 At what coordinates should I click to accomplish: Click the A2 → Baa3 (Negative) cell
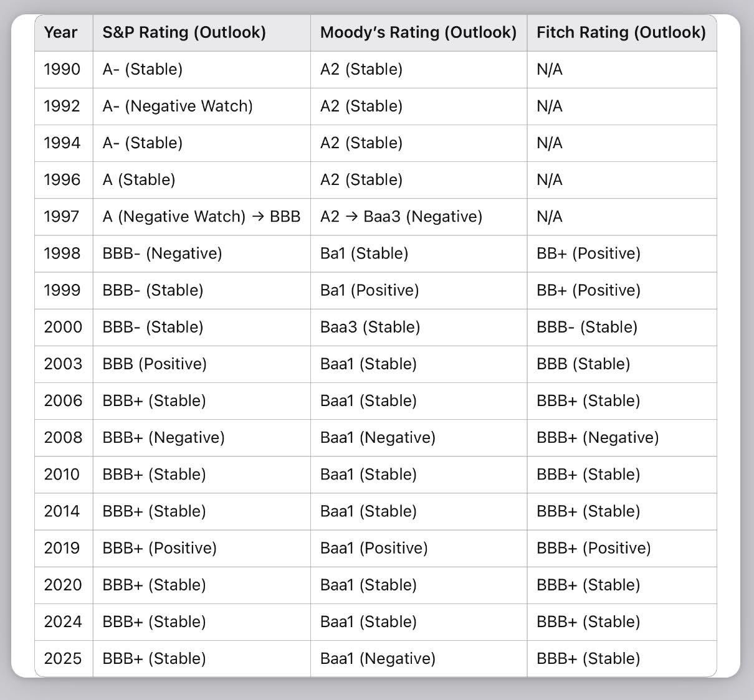401,216
